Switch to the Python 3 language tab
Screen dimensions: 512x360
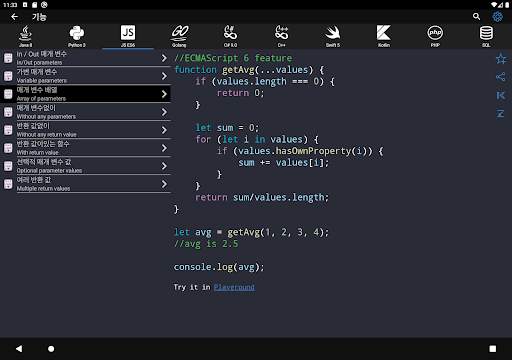click(77, 36)
